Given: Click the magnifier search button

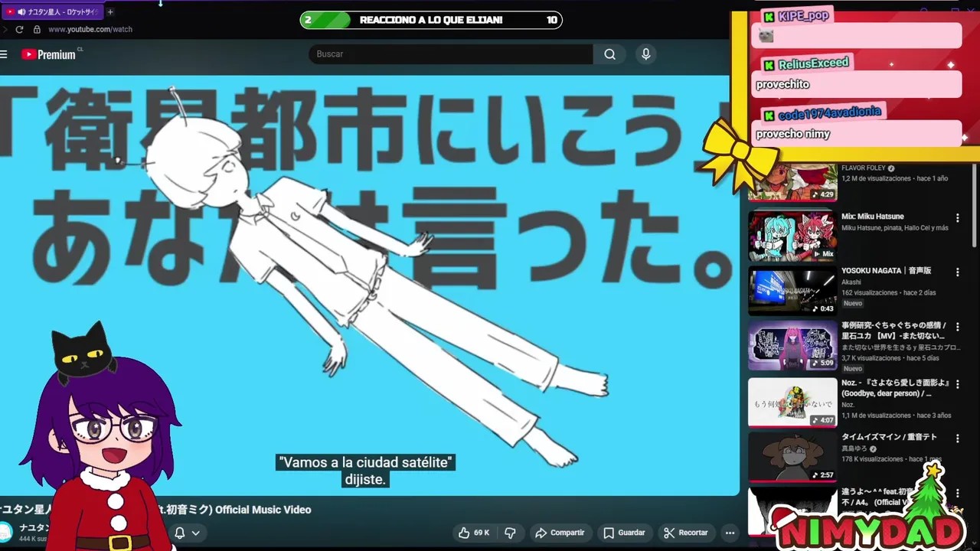Looking at the screenshot, I should click(x=609, y=54).
